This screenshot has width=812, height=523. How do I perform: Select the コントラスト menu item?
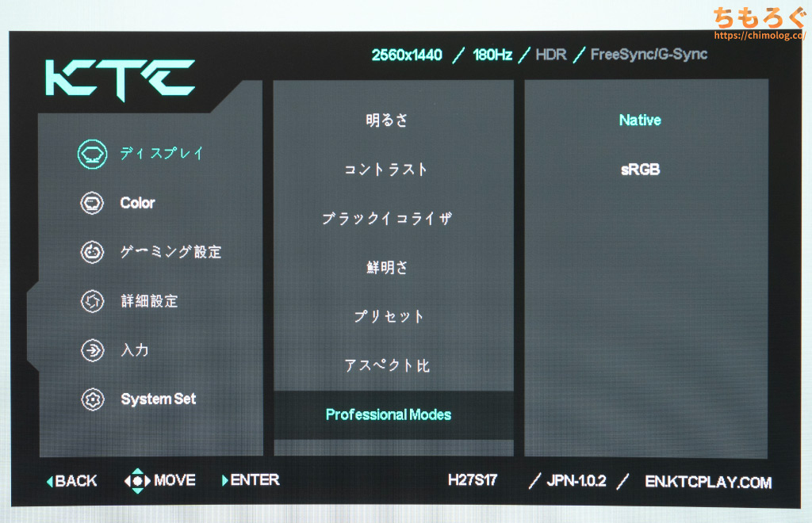click(x=387, y=170)
